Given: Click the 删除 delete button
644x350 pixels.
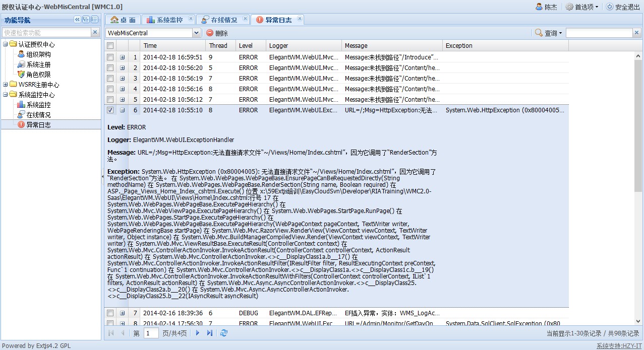Looking at the screenshot, I should [217, 33].
